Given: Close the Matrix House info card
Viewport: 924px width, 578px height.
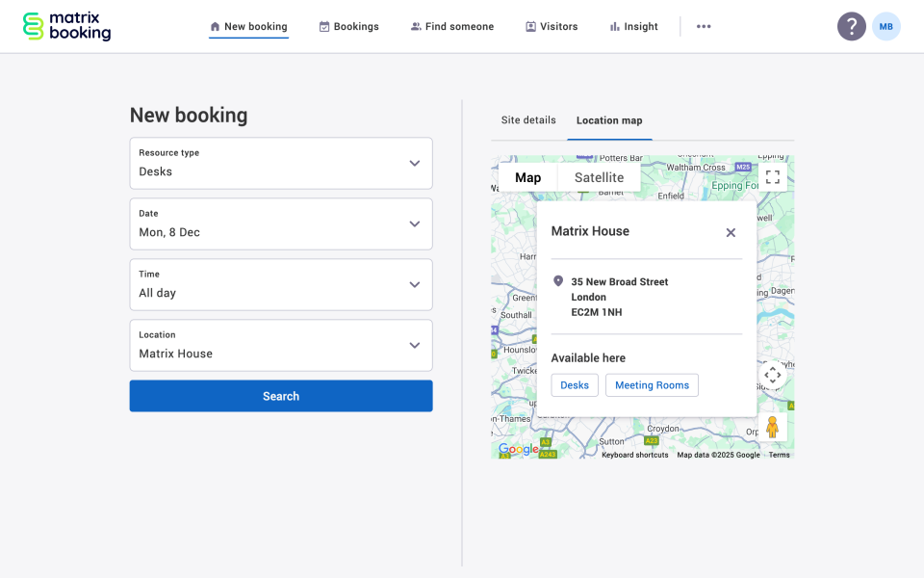Looking at the screenshot, I should (730, 232).
